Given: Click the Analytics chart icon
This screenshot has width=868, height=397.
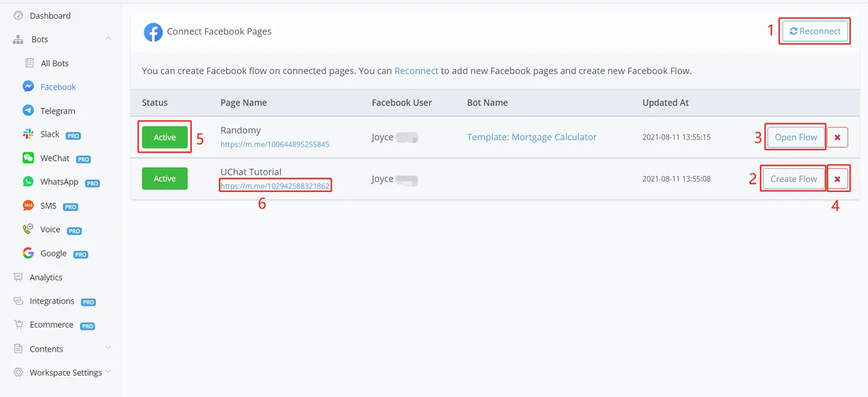Looking at the screenshot, I should click(18, 277).
